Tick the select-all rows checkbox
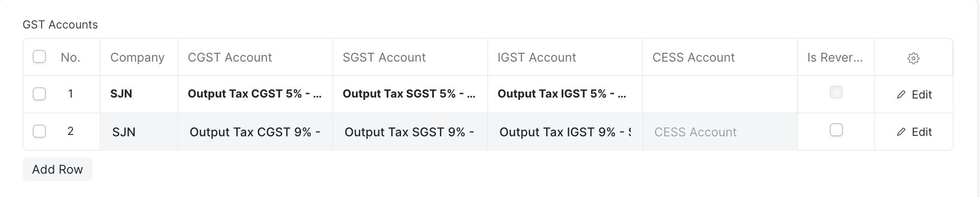Image resolution: width=980 pixels, height=197 pixels. (x=39, y=57)
